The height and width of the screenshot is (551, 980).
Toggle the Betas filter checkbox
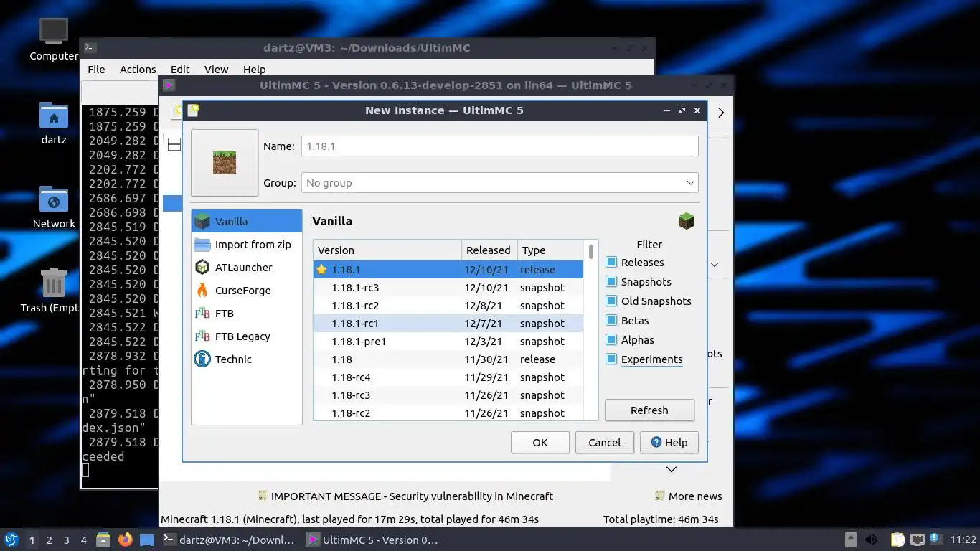coord(611,321)
